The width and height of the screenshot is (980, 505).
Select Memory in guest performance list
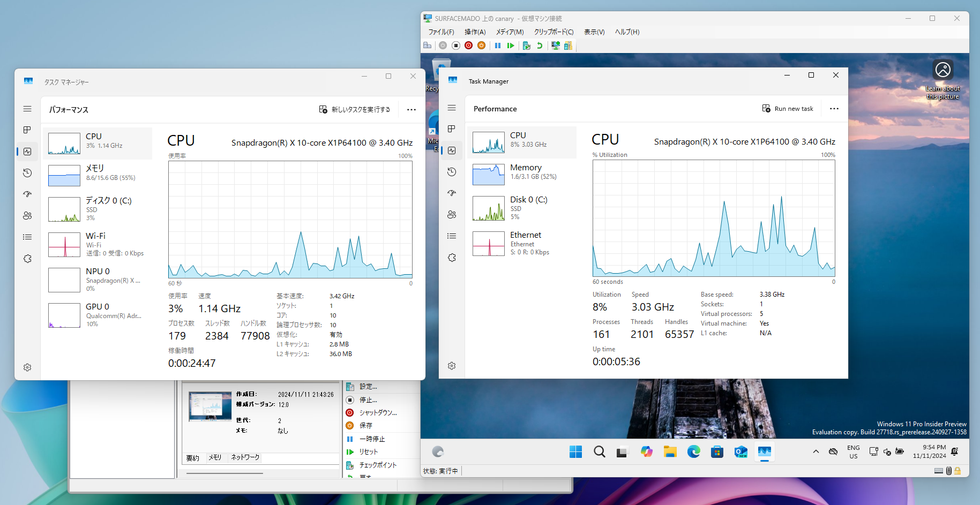tap(522, 175)
